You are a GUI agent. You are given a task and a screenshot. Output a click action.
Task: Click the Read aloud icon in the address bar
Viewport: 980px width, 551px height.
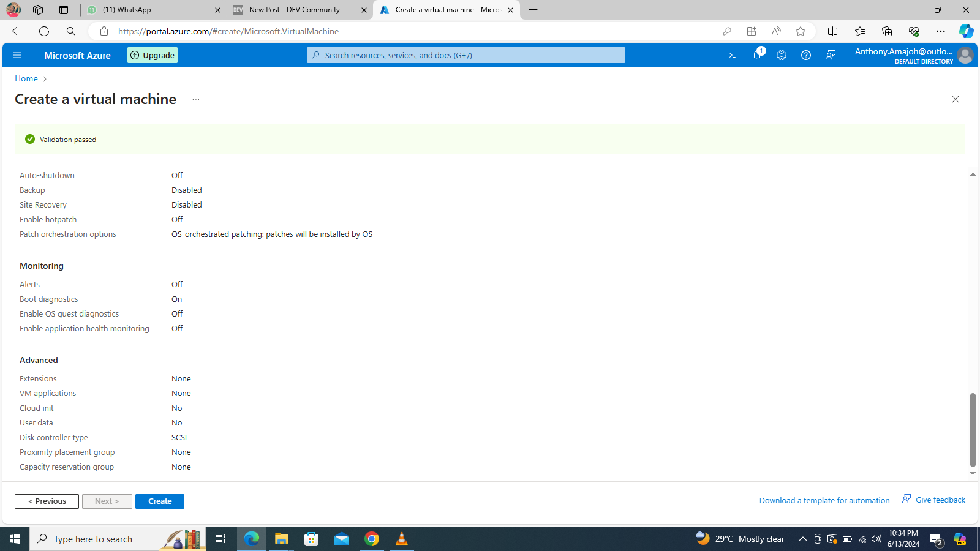pyautogui.click(x=776, y=31)
